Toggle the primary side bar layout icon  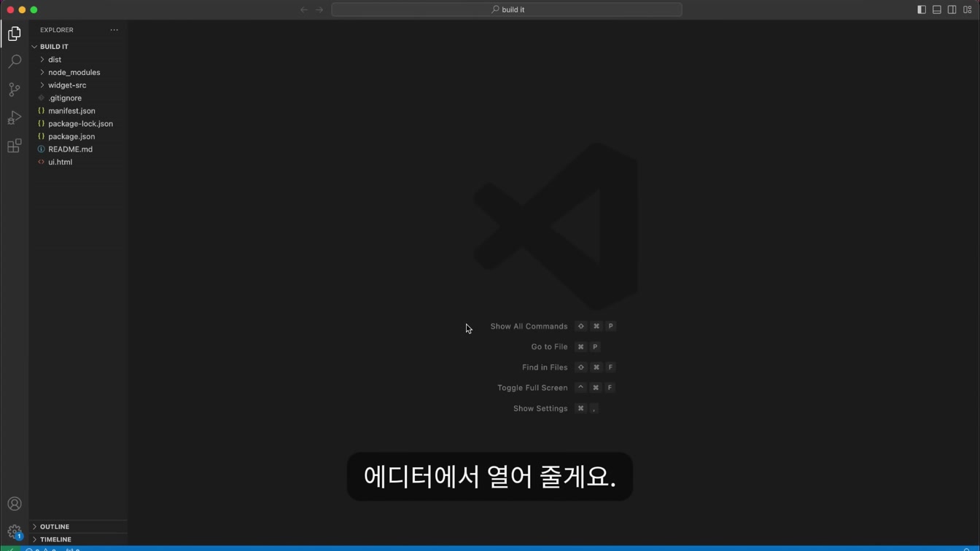[922, 9]
